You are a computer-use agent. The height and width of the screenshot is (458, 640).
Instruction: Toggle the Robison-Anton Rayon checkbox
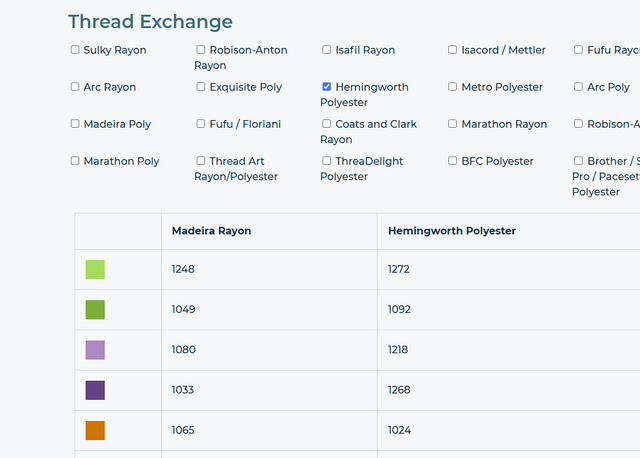(201, 50)
